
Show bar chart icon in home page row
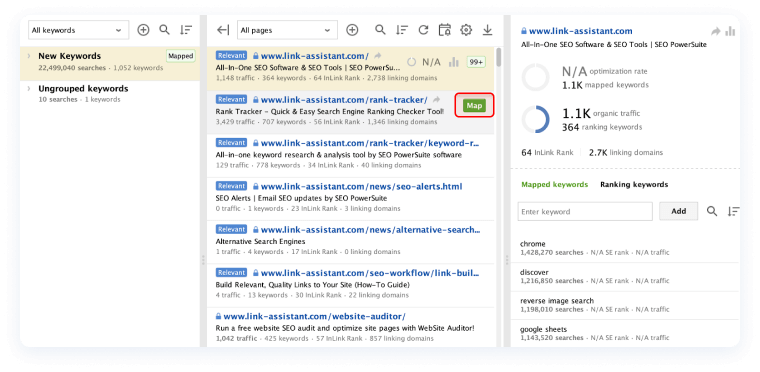point(454,62)
